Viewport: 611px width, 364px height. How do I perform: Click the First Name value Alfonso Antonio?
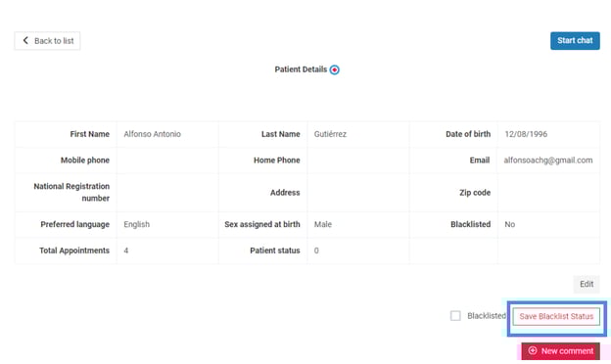coord(153,134)
